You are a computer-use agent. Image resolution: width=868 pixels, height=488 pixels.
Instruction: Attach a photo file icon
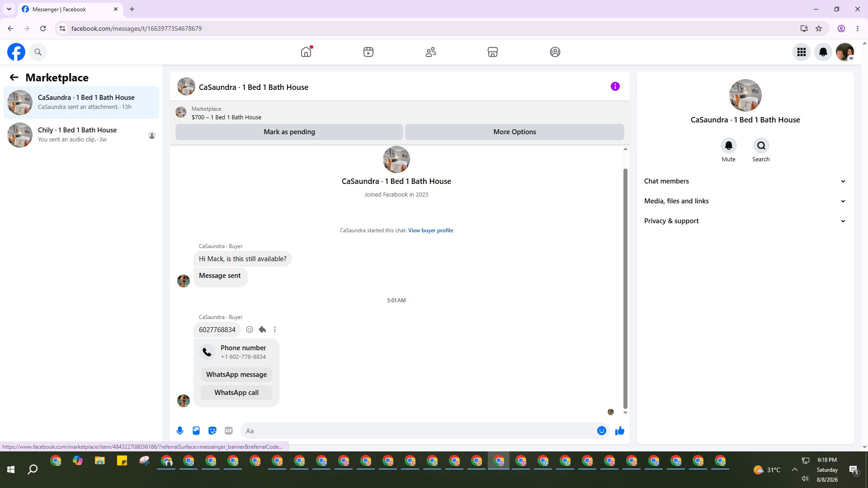point(196,431)
